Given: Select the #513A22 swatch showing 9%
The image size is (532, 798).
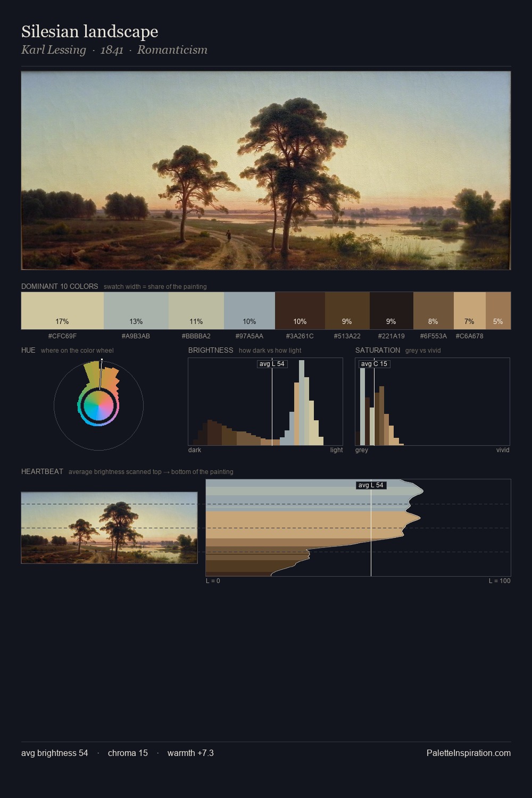Looking at the screenshot, I should [x=347, y=311].
